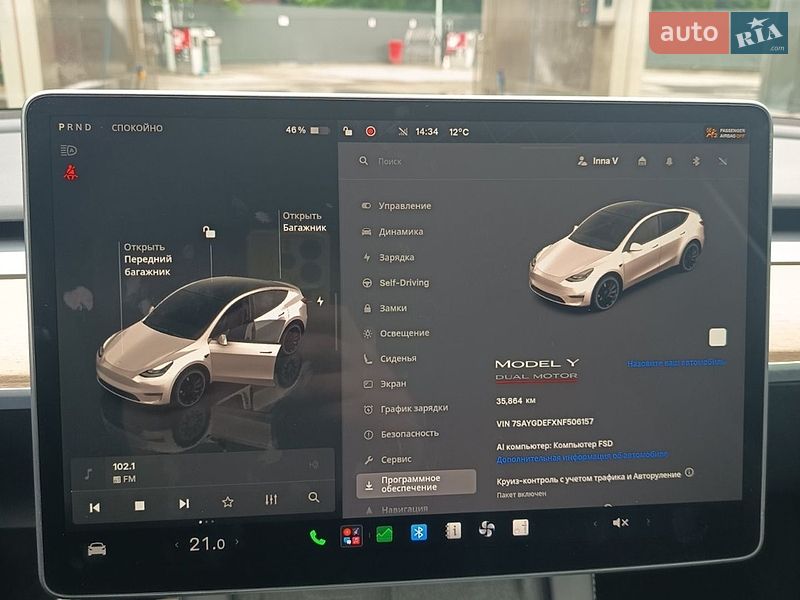Tap the charge port lightning bolt icon
The width and height of the screenshot is (800, 600).
pos(320,302)
